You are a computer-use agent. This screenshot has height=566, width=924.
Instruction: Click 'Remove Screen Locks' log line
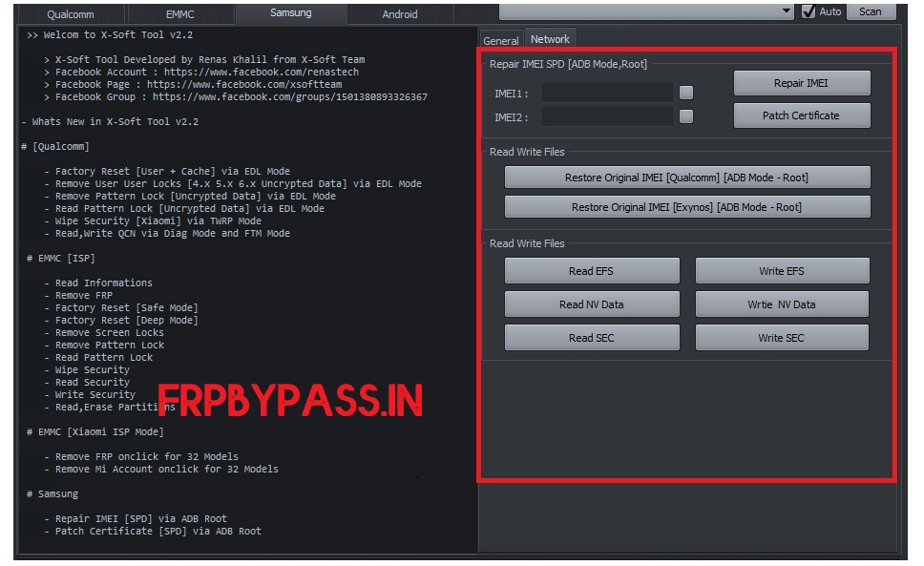[x=104, y=332]
